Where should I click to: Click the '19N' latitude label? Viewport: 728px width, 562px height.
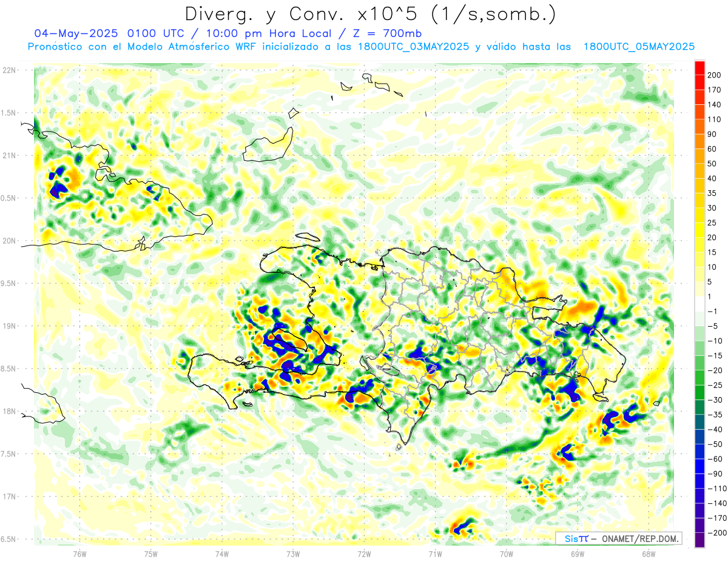(x=9, y=326)
